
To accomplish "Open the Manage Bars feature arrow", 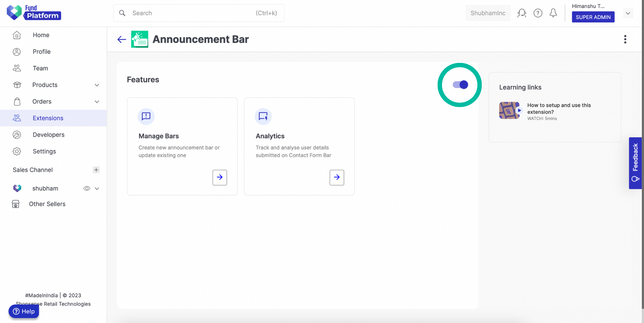I will click(219, 177).
